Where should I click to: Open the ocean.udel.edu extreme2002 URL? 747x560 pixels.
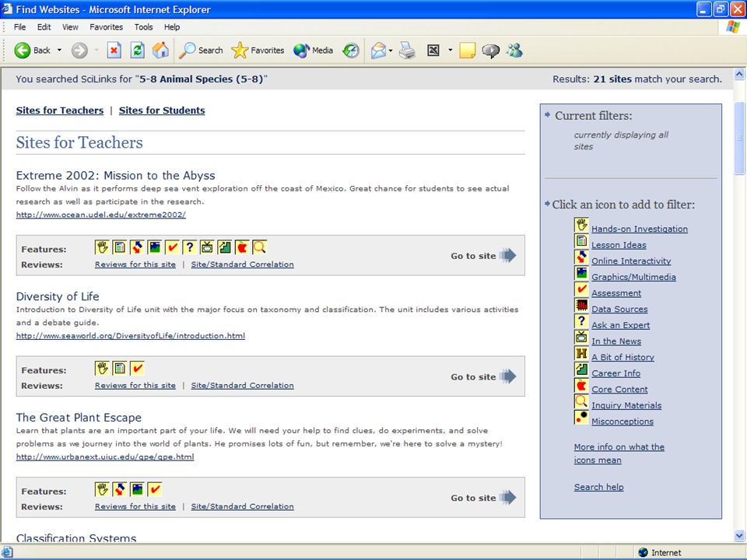pyautogui.click(x=101, y=215)
